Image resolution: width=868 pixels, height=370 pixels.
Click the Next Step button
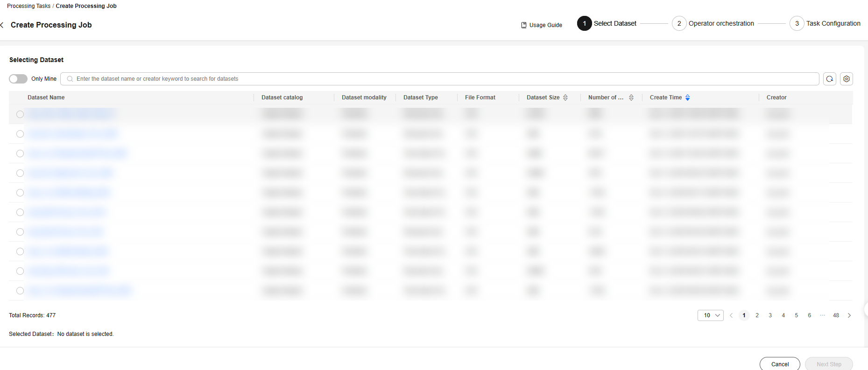(829, 364)
